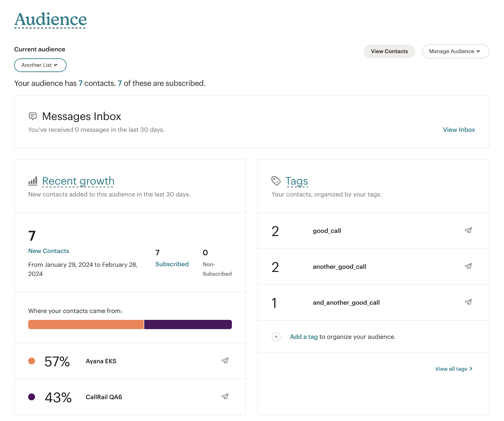Click the plus circle icon to add tag
This screenshot has height=421, width=504.
276,337
